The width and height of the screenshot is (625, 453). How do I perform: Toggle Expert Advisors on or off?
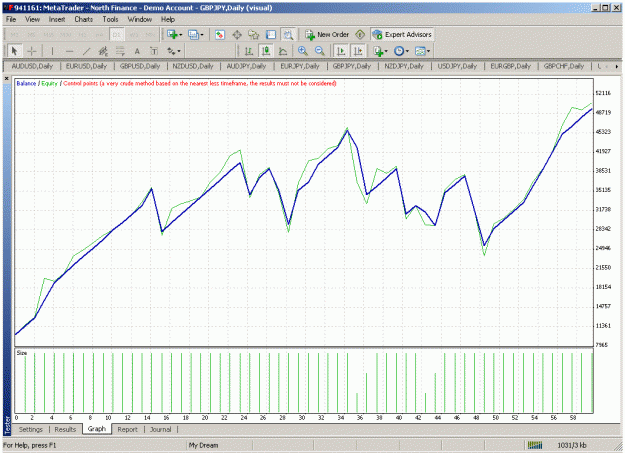(402, 35)
